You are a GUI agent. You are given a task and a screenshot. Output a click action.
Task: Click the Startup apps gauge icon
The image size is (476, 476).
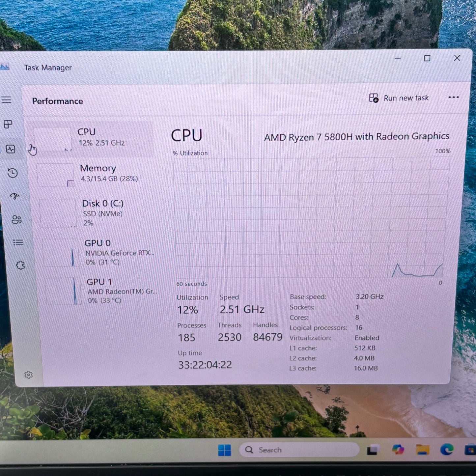pyautogui.click(x=14, y=197)
